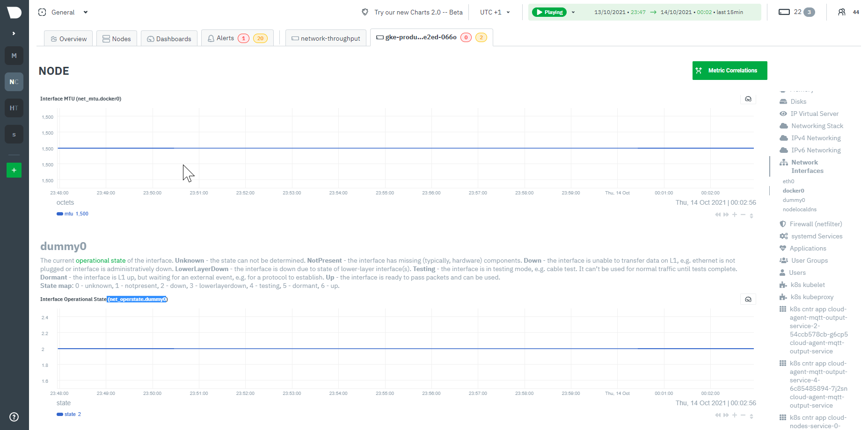The width and height of the screenshot is (868, 430).
Task: Open help via the question mark icon
Action: [x=14, y=416]
